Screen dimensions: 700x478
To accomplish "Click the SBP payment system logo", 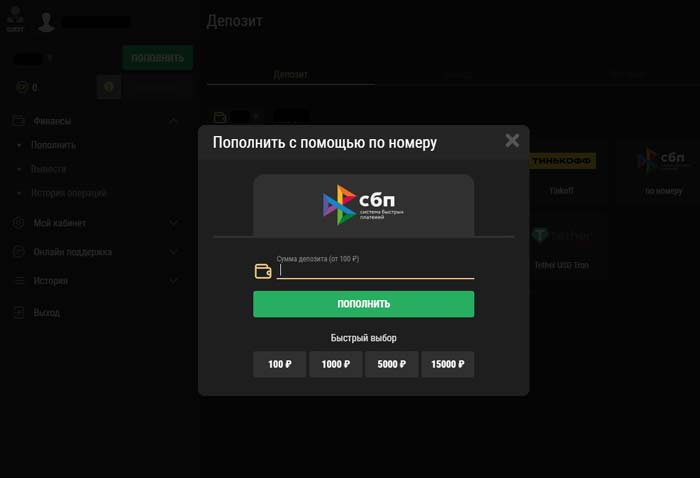I will pos(363,205).
